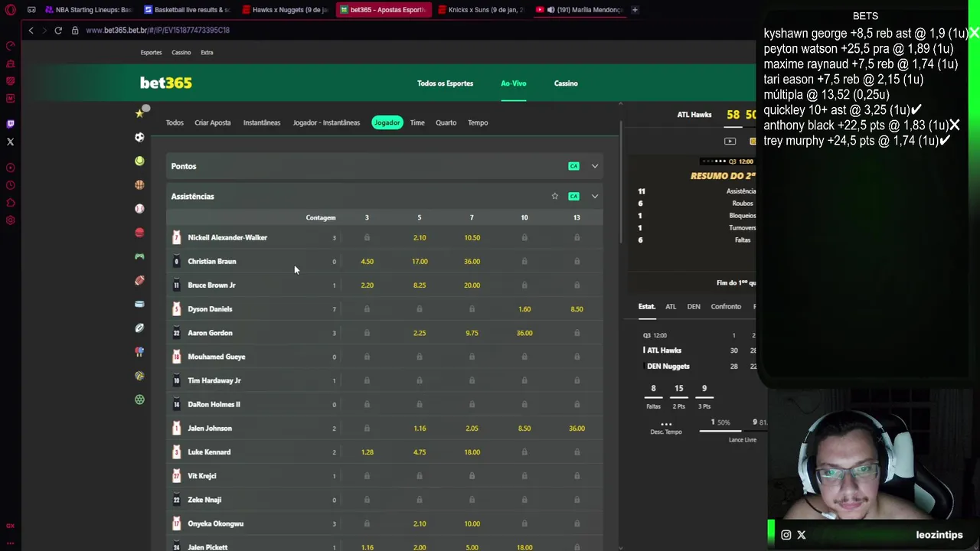The height and width of the screenshot is (551, 980).
Task: Select the table tennis paddle icon
Action: click(139, 351)
